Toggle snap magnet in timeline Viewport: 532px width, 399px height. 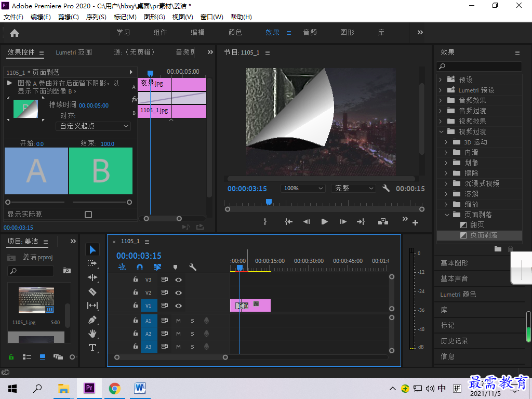[x=139, y=267]
